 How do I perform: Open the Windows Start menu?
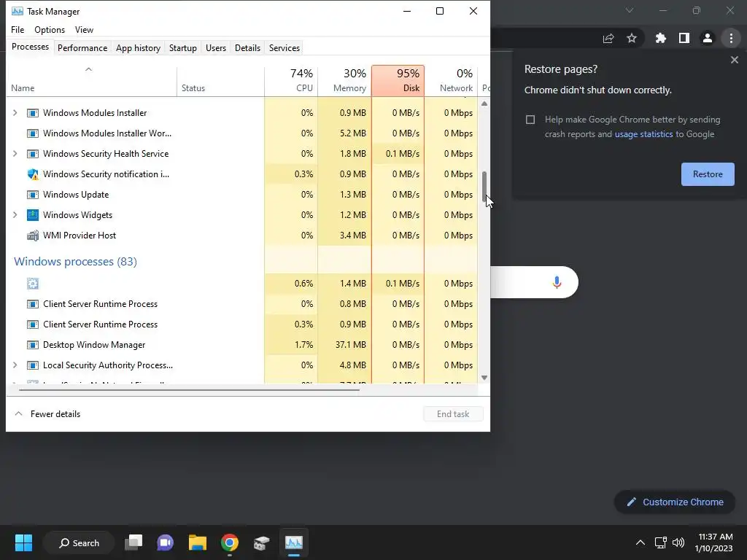tap(23, 542)
